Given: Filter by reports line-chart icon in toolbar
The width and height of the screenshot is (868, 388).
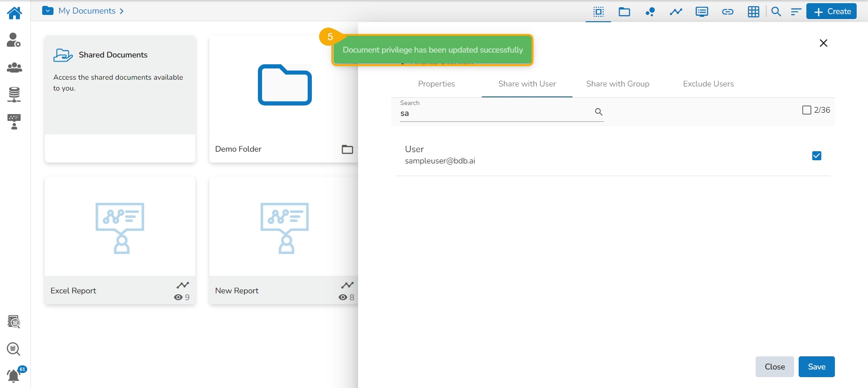Looking at the screenshot, I should pyautogui.click(x=676, y=12).
